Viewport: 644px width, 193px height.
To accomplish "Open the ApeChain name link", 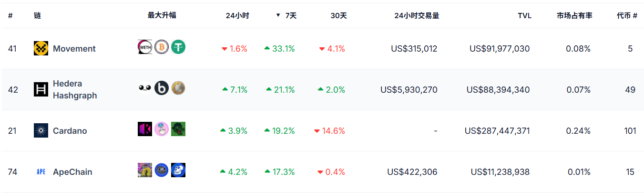I will click(x=72, y=172).
